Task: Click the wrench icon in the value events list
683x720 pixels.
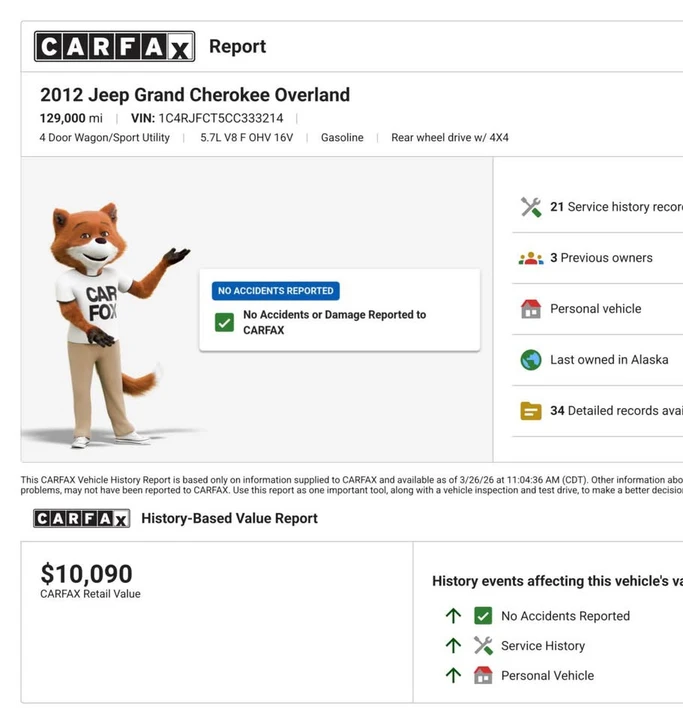Action: (x=483, y=646)
